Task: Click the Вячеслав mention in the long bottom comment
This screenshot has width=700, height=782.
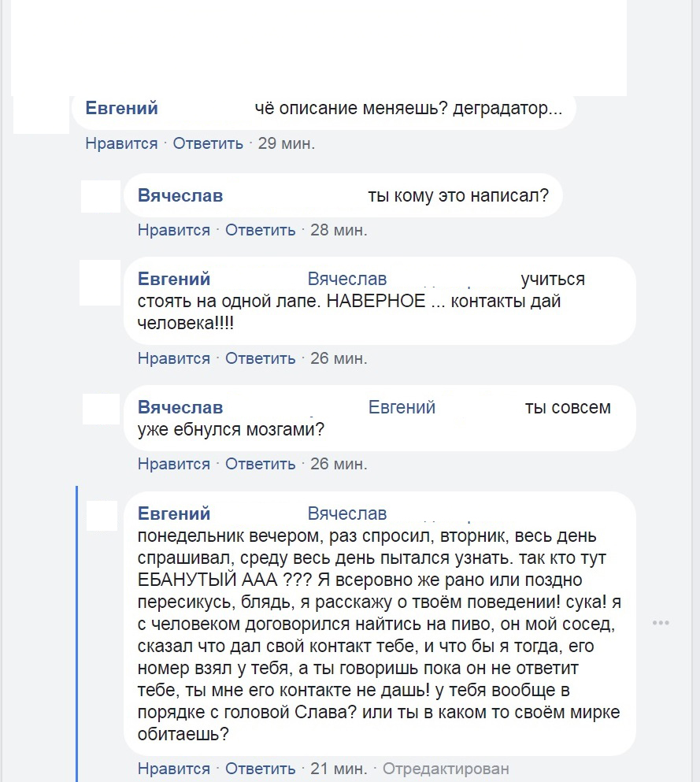Action: [347, 514]
